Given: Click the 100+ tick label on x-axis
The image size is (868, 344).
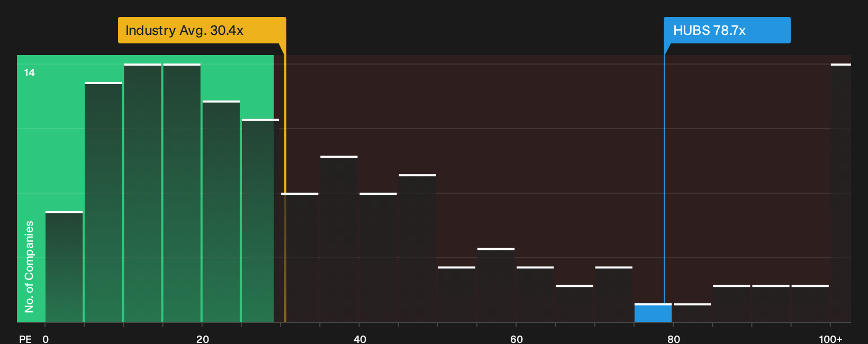Looking at the screenshot, I should [x=830, y=339].
